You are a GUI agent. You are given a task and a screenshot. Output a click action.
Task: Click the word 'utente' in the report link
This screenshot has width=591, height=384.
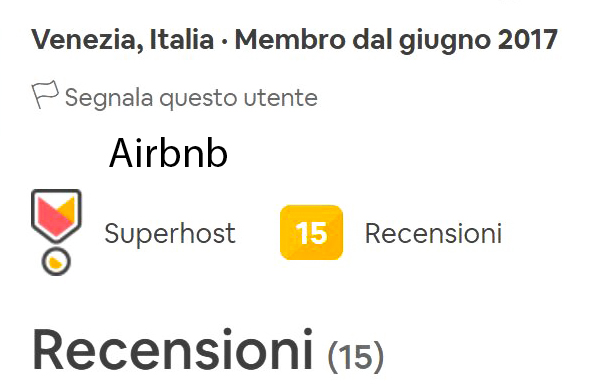point(280,98)
